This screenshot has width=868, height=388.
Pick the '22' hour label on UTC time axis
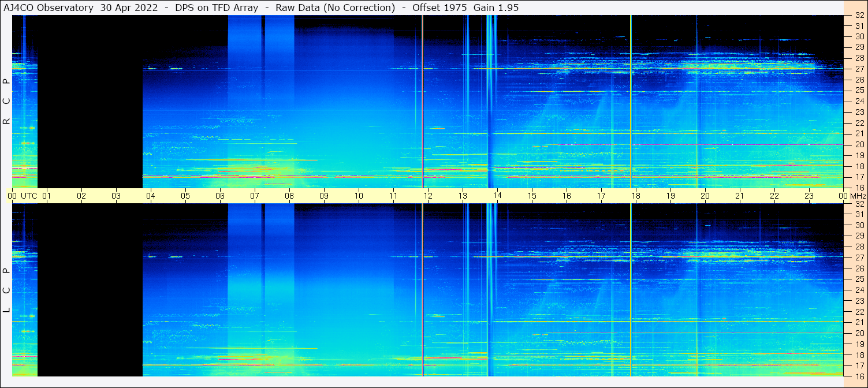point(774,196)
